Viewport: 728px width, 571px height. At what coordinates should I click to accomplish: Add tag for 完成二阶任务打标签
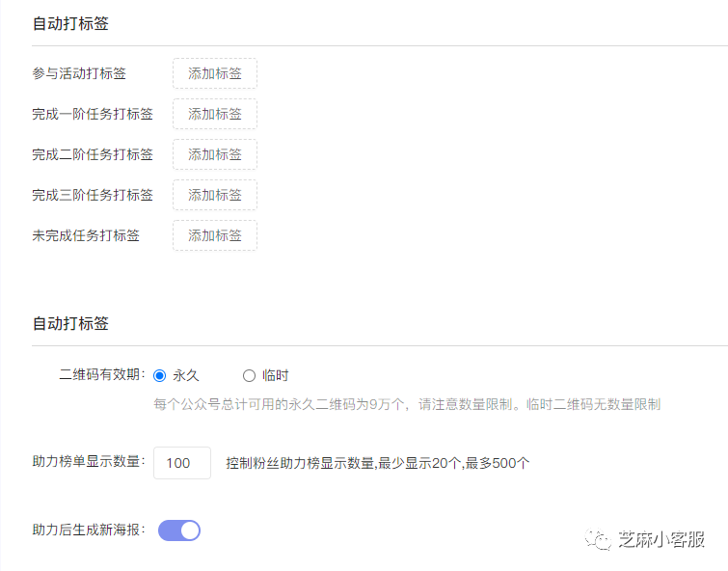coord(215,154)
